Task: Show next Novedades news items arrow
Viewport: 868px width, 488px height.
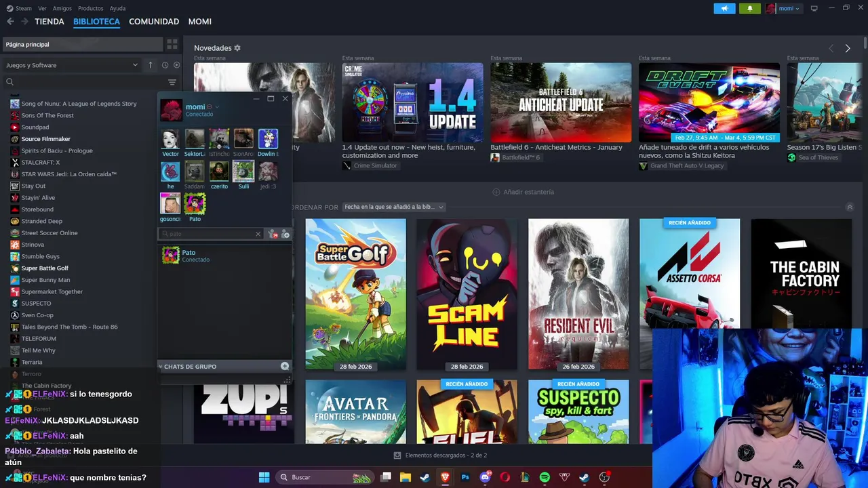Action: coord(848,48)
